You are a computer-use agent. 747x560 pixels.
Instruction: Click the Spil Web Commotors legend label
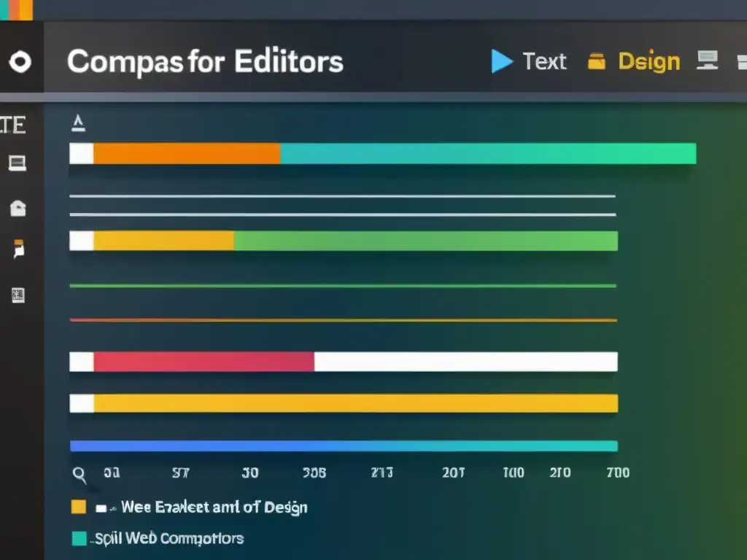pos(168,539)
